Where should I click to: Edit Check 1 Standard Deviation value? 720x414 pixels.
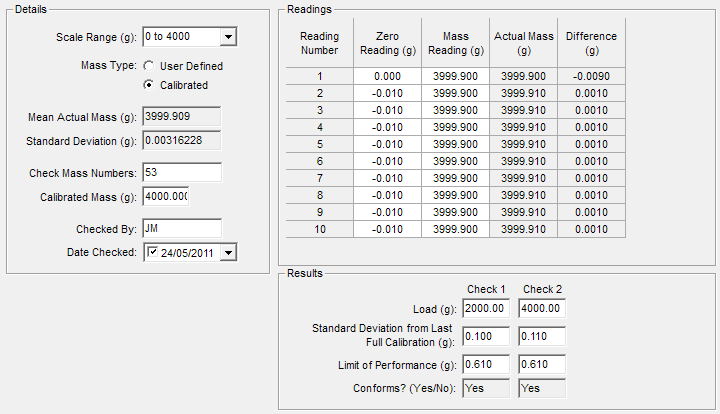(486, 337)
